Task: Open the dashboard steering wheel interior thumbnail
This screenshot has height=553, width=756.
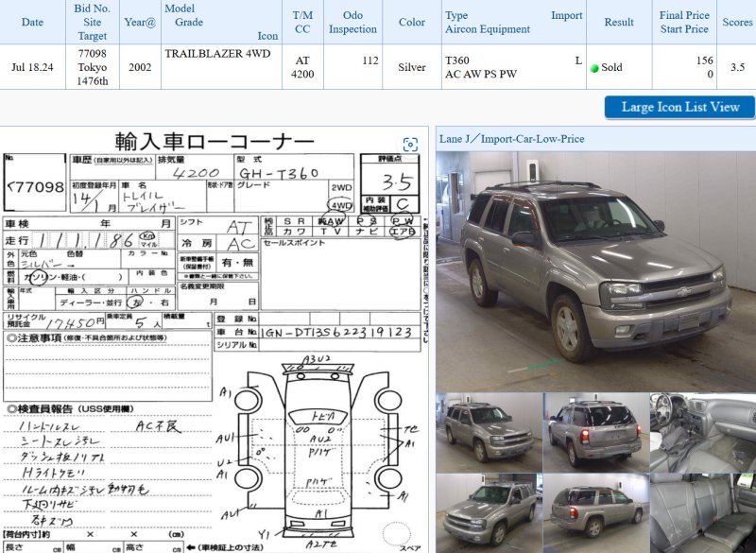Action: (702, 432)
